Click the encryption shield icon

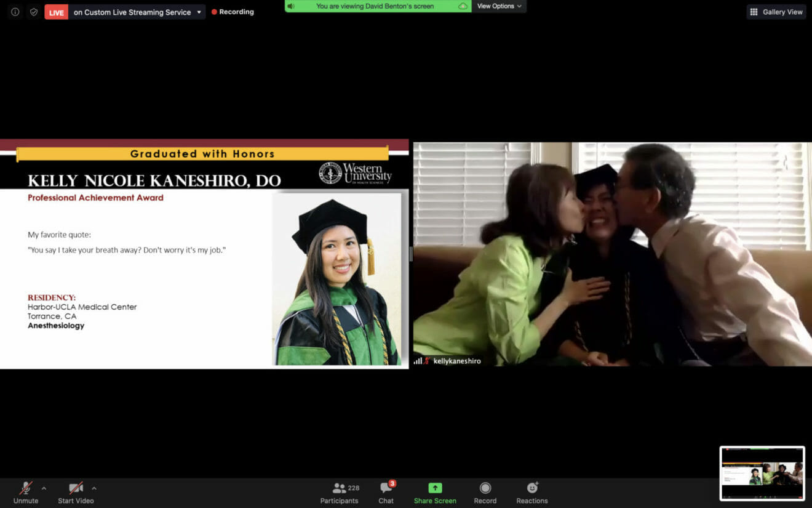point(34,11)
